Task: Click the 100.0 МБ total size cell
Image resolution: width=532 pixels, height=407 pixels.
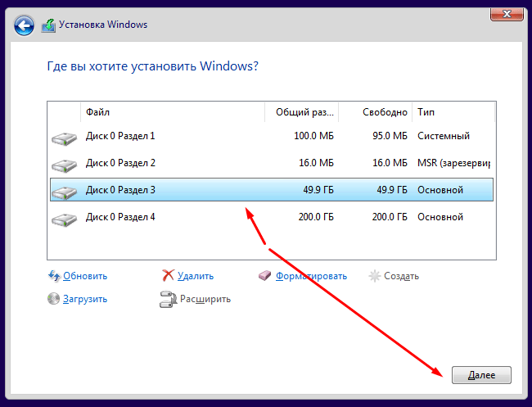Action: tap(313, 136)
